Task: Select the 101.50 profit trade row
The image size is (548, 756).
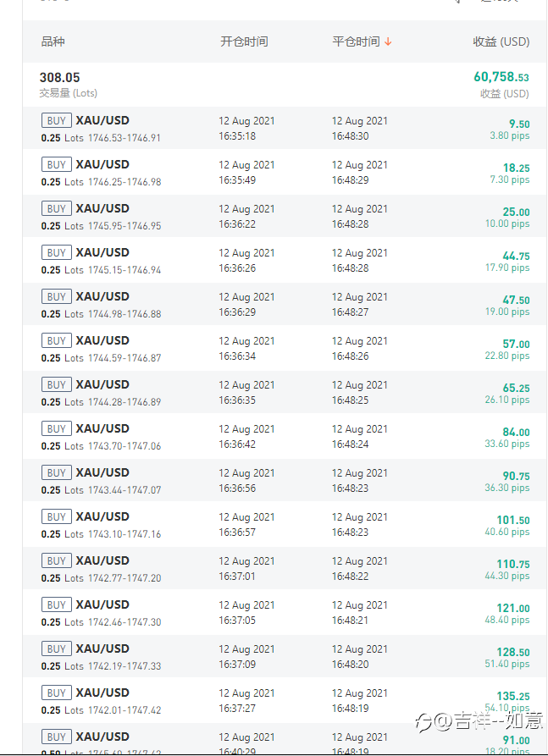Action: pyautogui.click(x=285, y=525)
